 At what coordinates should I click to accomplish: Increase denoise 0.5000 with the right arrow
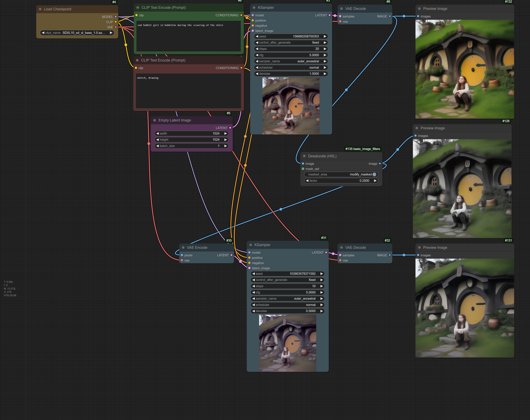(x=322, y=311)
